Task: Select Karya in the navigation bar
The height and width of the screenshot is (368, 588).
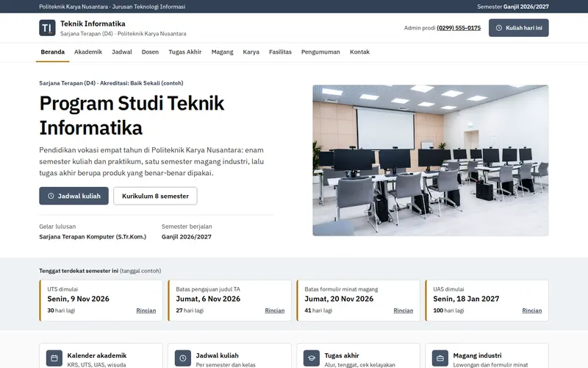Action: [251, 52]
